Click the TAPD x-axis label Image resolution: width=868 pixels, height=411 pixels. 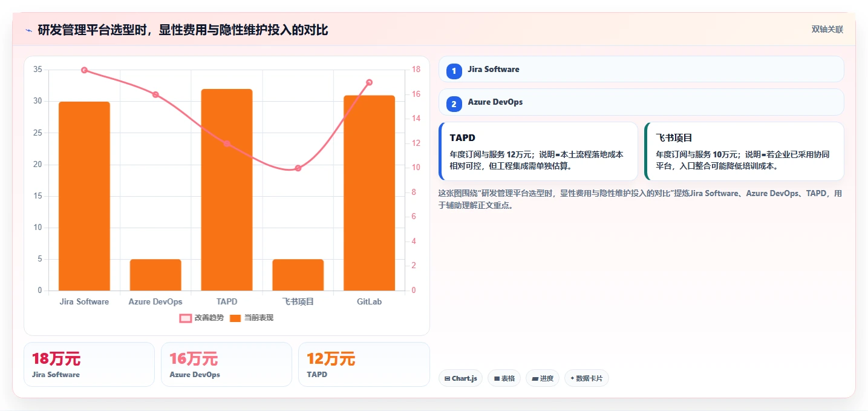(x=227, y=301)
